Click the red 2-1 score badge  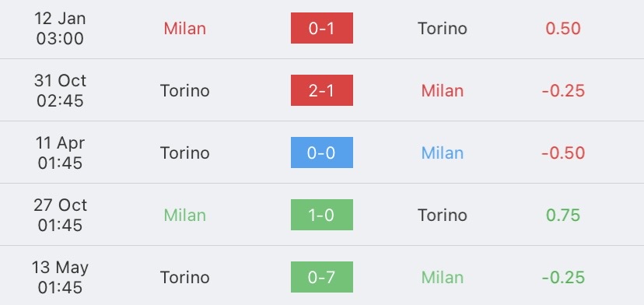pyautogui.click(x=321, y=90)
